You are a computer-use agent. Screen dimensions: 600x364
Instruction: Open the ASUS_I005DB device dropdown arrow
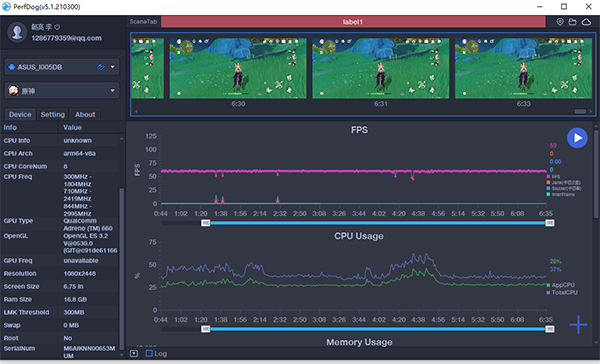(x=112, y=67)
